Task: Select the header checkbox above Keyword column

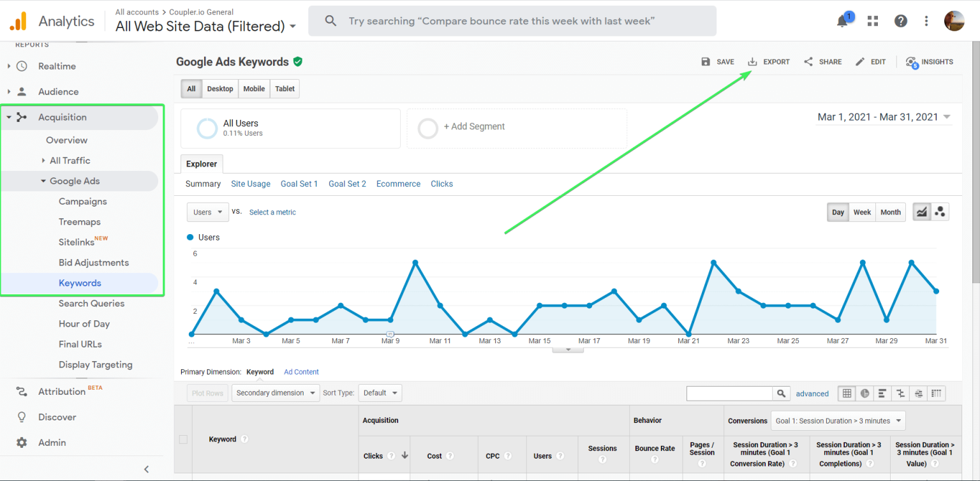Action: pos(184,439)
